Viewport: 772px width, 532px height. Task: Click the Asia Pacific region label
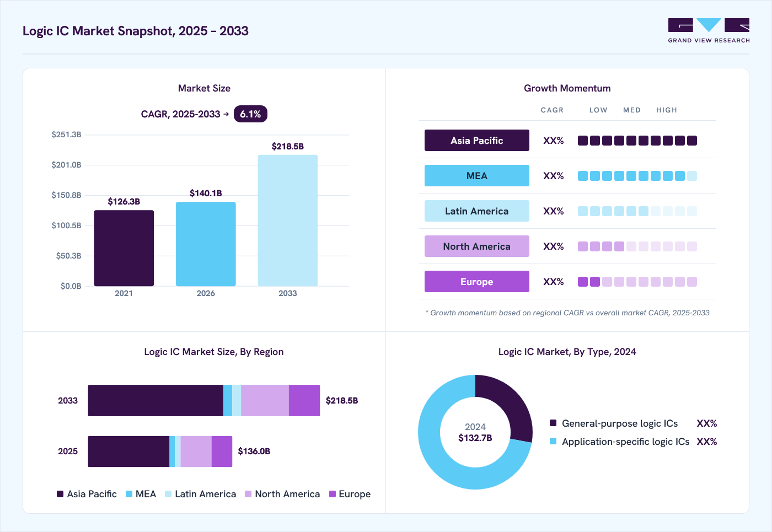(x=477, y=141)
